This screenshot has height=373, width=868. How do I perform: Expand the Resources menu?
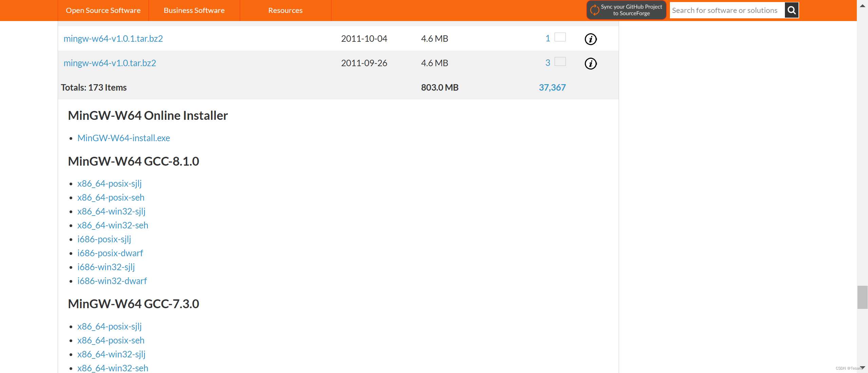click(x=285, y=11)
